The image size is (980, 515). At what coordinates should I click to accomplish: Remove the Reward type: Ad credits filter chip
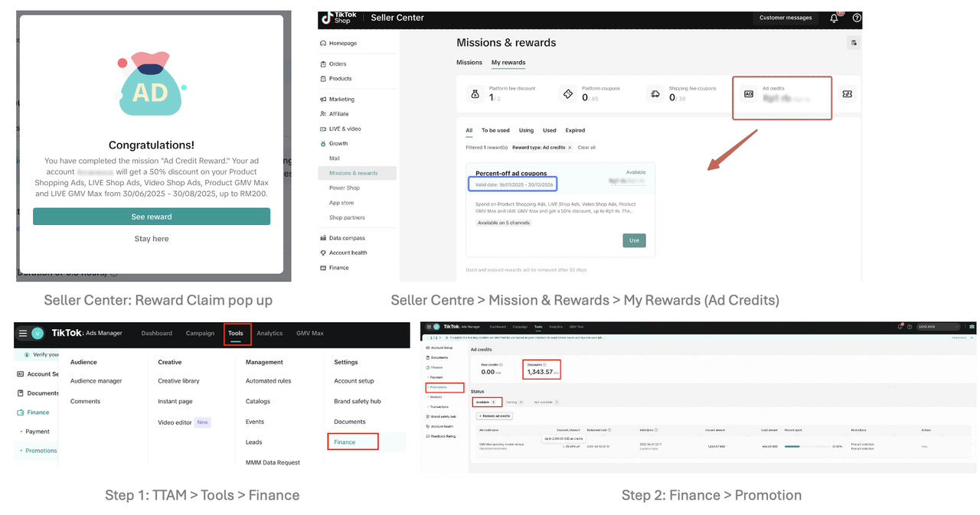570,148
